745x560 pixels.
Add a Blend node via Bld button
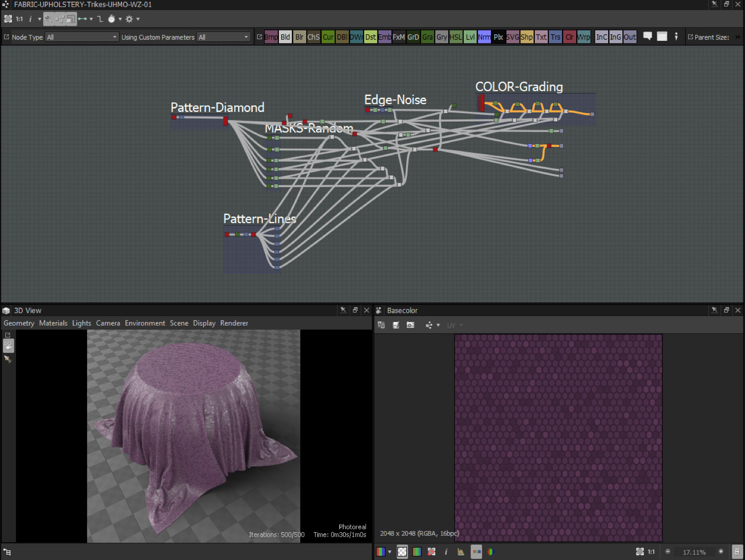(x=285, y=37)
